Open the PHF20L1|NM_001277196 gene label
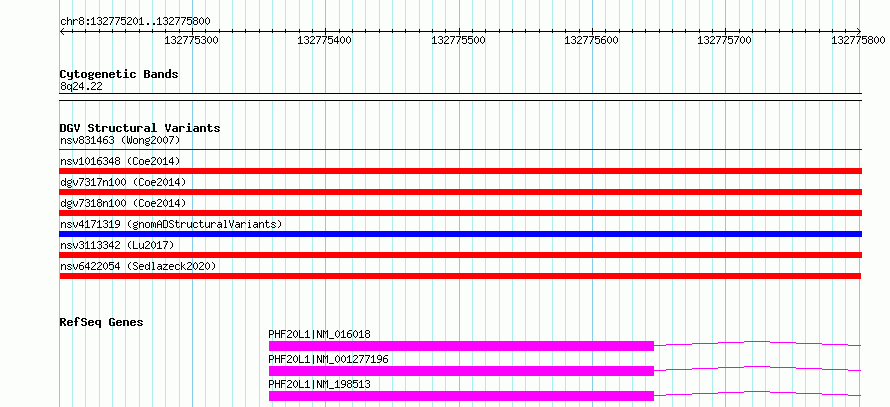Image resolution: width=890 pixels, height=407 pixels. point(329,359)
